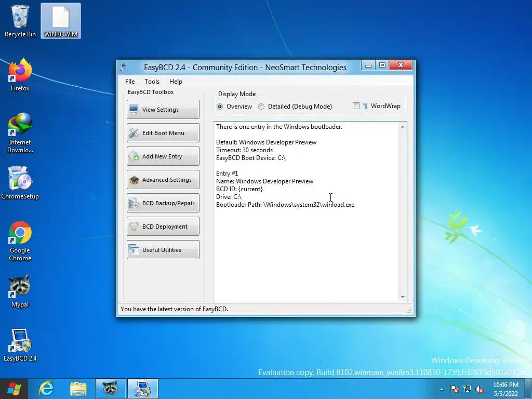
Task: Click the 'You have the latest version' status text
Action: click(174, 309)
